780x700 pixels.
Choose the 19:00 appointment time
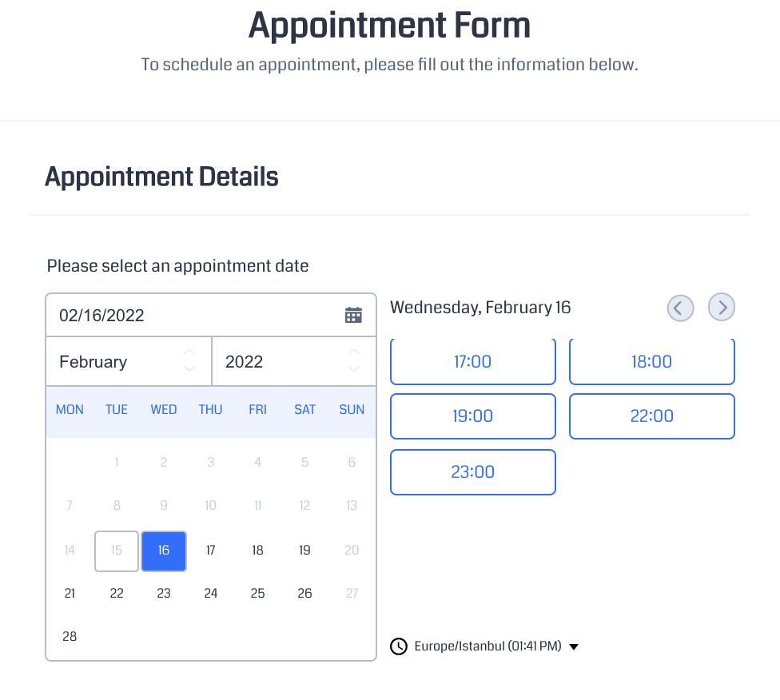(472, 416)
